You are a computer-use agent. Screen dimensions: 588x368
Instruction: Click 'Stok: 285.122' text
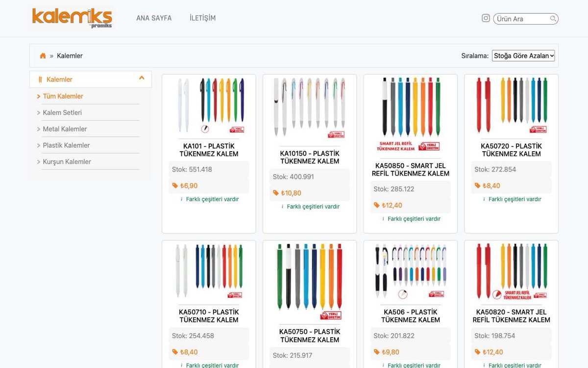394,189
